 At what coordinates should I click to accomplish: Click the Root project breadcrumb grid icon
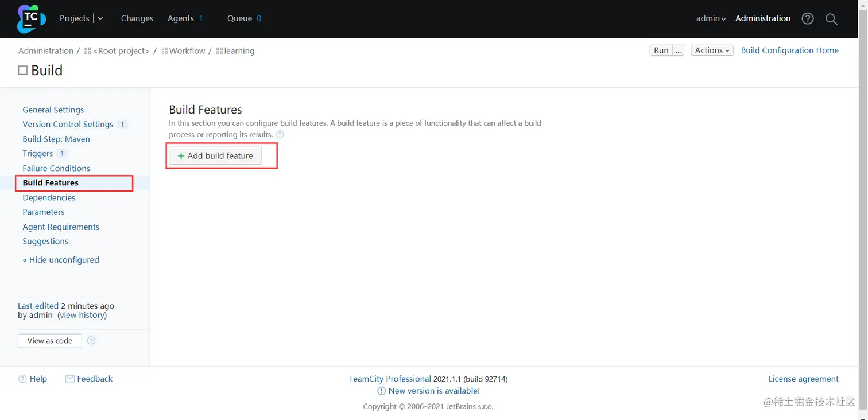point(87,51)
